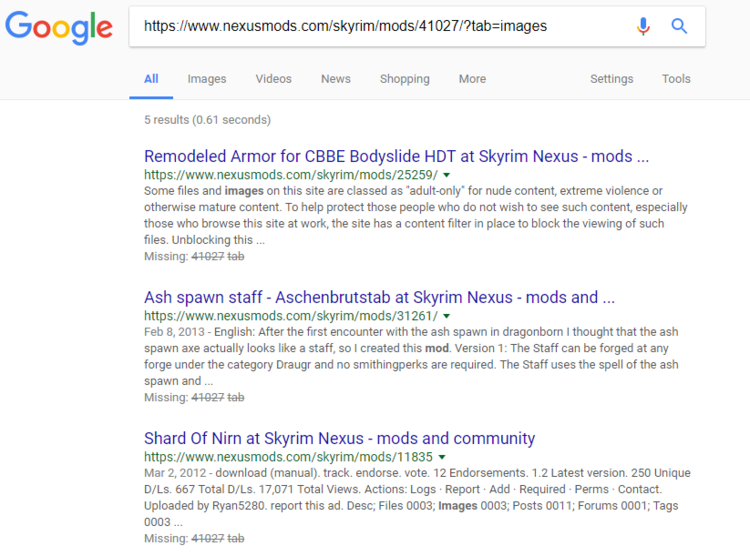Screen dimensions: 750x556
Task: Select the All tab
Action: (151, 79)
